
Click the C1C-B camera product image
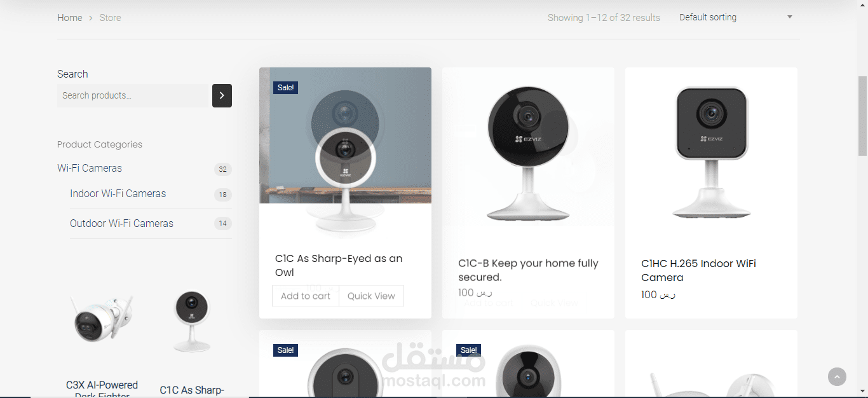coord(528,153)
